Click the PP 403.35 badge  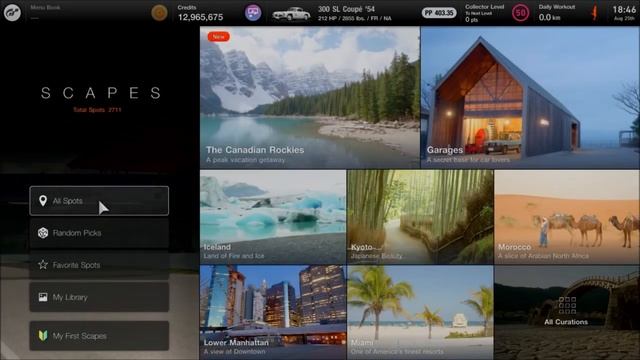(439, 13)
